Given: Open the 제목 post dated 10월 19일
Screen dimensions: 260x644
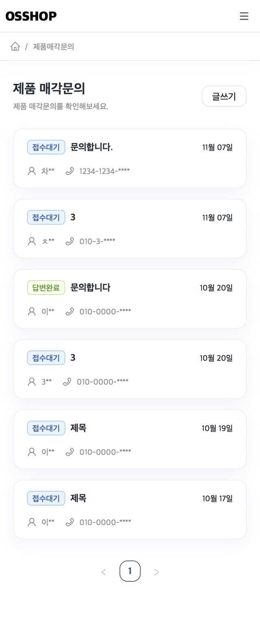Looking at the screenshot, I should 78,428.
